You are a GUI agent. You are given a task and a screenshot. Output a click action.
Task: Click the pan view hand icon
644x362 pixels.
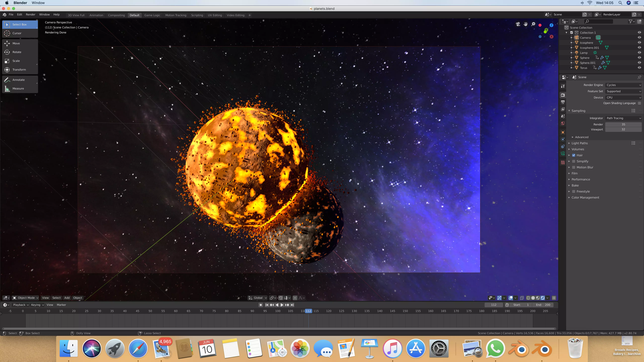point(526,24)
